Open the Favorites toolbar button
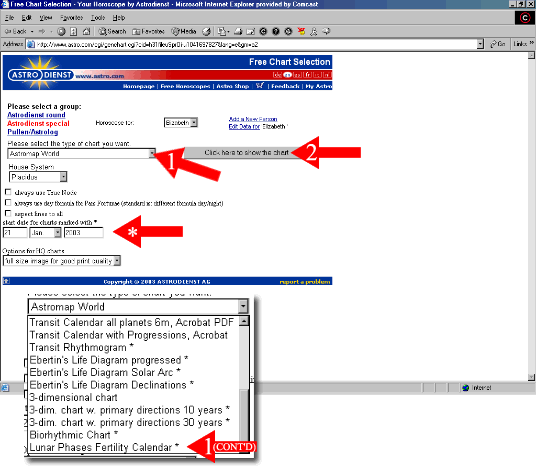The image size is (536, 467). pos(148,31)
